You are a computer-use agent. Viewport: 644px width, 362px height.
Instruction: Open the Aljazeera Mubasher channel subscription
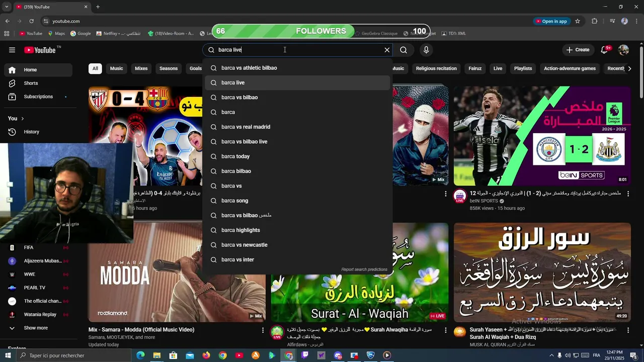(38, 261)
